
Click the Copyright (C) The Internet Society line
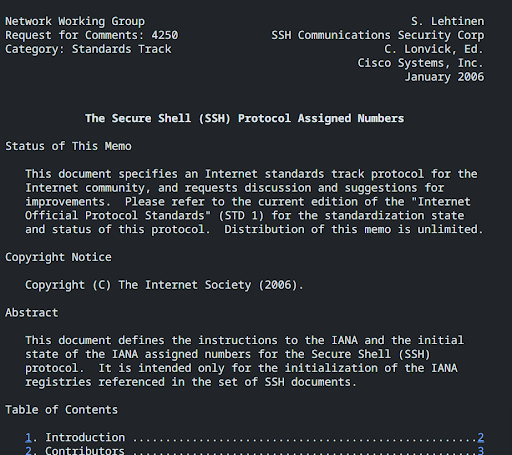point(164,285)
